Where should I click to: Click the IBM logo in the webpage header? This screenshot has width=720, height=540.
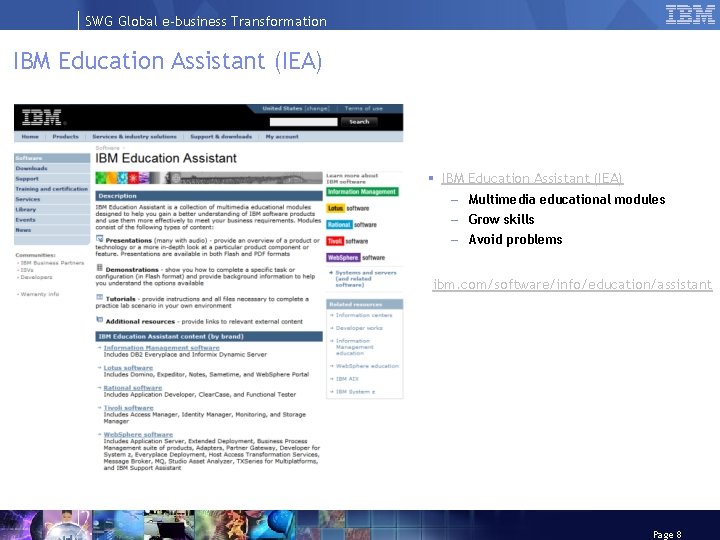(42, 118)
